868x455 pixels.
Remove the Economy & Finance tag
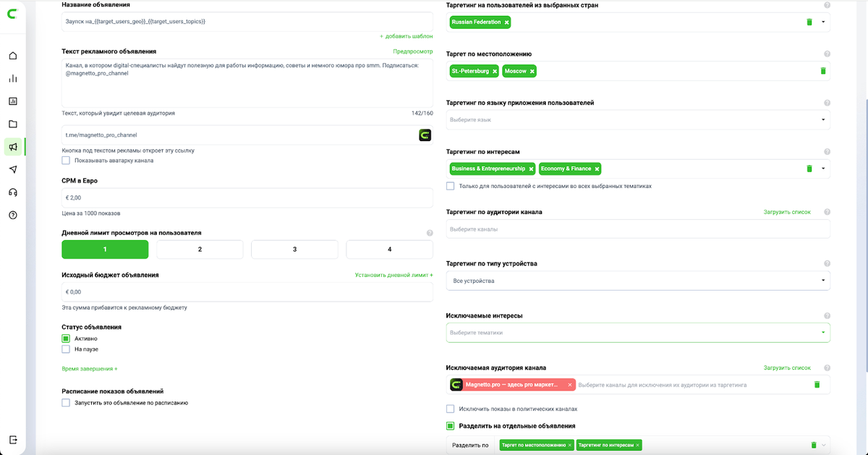click(597, 169)
